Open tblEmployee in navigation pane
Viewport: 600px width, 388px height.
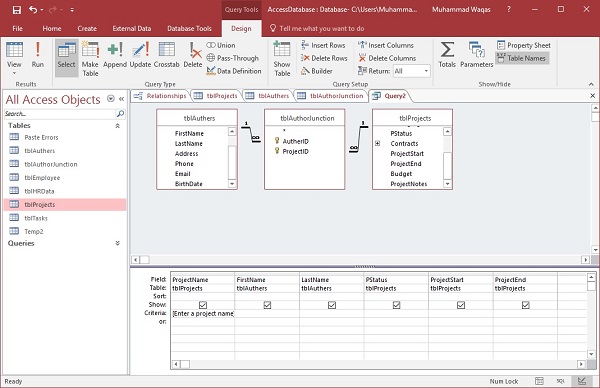[x=42, y=178]
